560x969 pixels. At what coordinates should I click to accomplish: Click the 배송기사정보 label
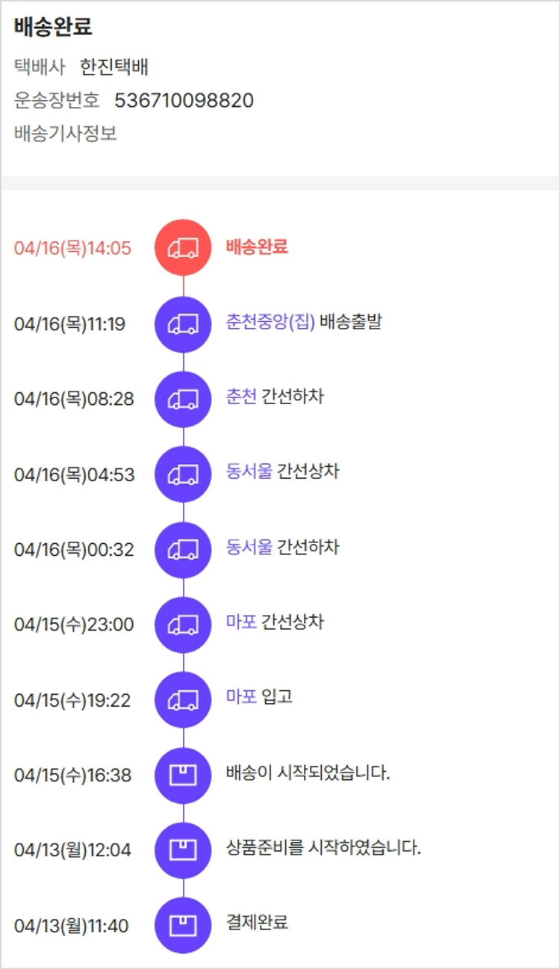click(66, 134)
